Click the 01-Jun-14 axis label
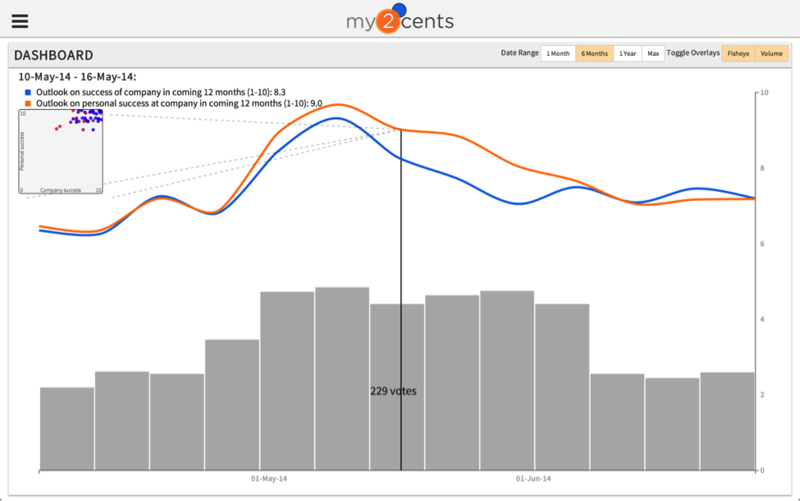This screenshot has height=501, width=800. click(x=533, y=479)
